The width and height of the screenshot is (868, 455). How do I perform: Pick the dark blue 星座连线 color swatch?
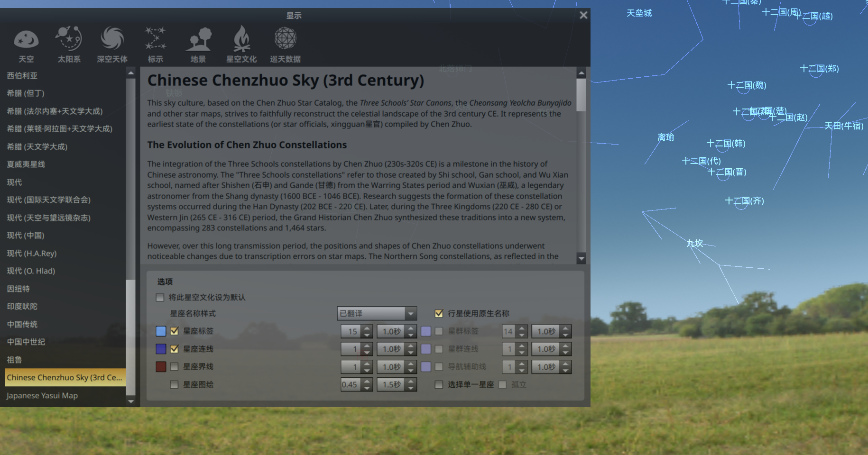[x=161, y=349]
